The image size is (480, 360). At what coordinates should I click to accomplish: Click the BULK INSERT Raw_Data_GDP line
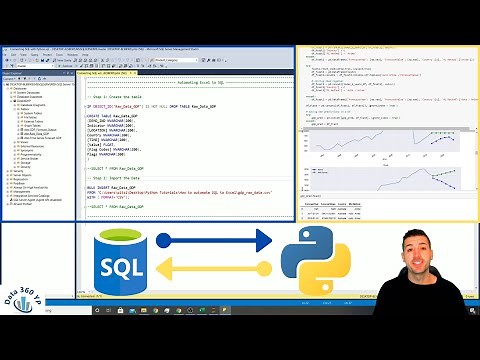[x=111, y=188]
